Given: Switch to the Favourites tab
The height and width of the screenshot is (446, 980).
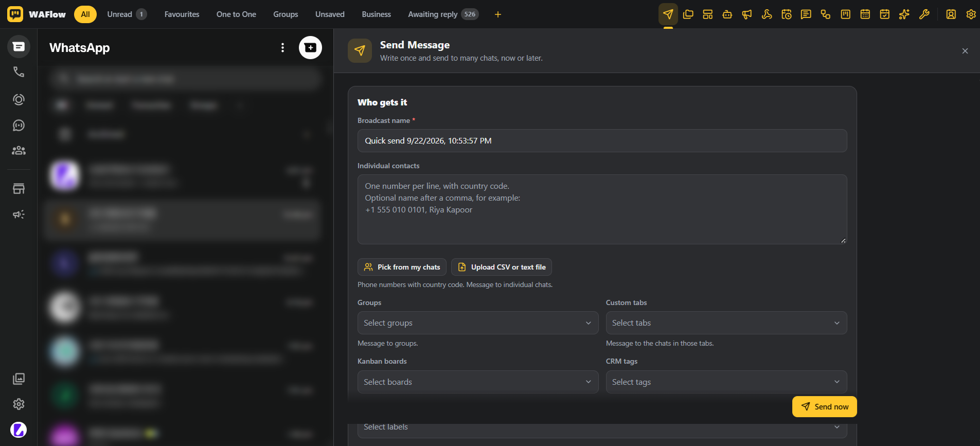Looking at the screenshot, I should tap(182, 14).
